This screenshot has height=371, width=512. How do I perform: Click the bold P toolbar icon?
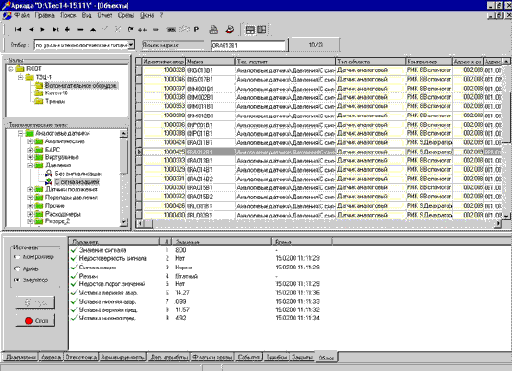click(196, 30)
